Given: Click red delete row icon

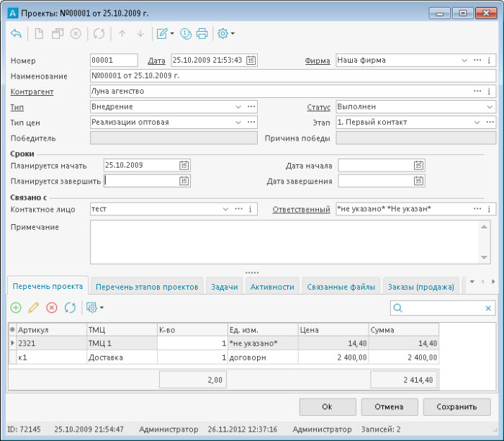Looking at the screenshot, I should click(51, 308).
